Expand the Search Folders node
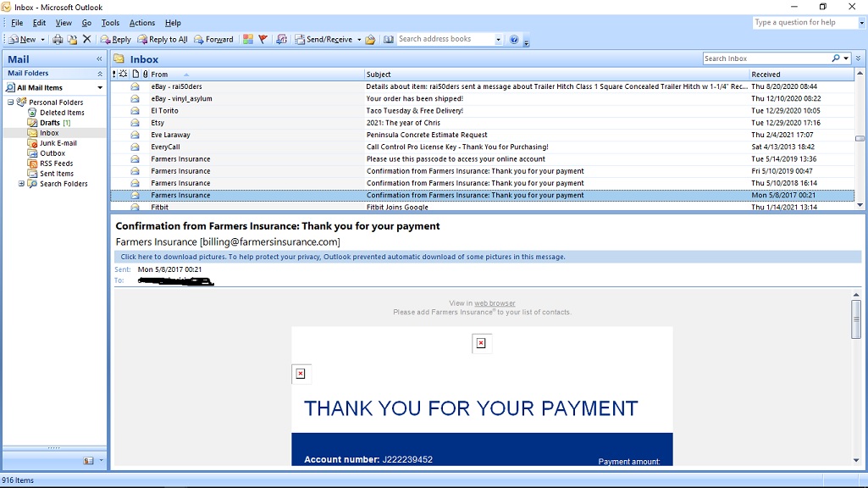This screenshot has height=488, width=868. click(21, 183)
